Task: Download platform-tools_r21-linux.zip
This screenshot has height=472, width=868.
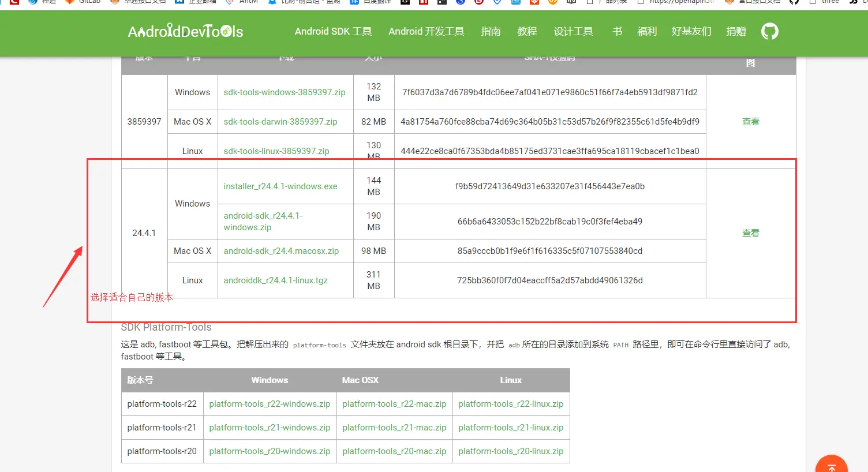Action: coord(511,428)
